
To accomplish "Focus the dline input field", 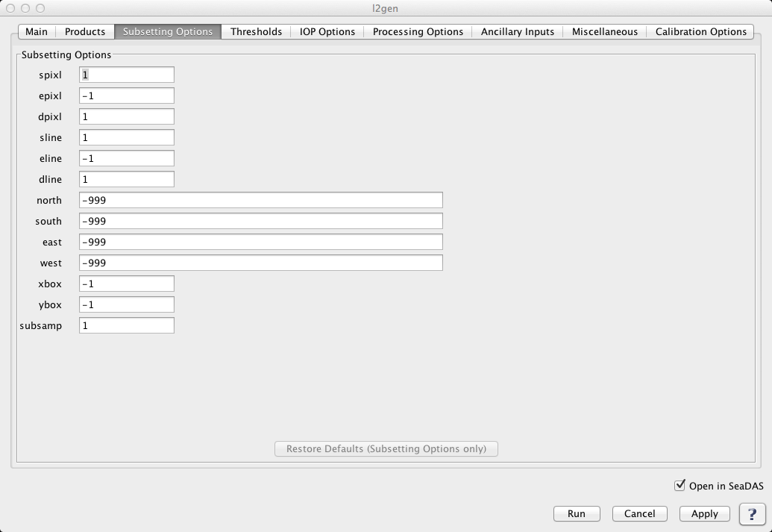I will (127, 179).
